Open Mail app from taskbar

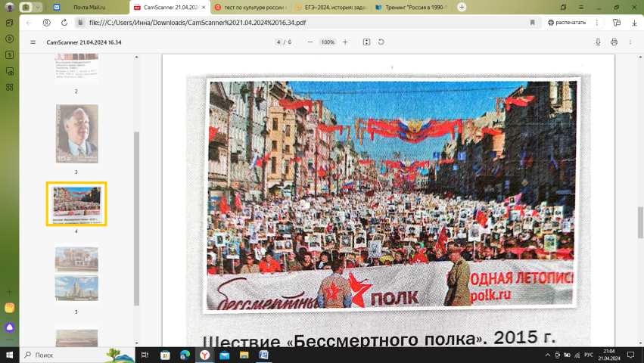224,355
